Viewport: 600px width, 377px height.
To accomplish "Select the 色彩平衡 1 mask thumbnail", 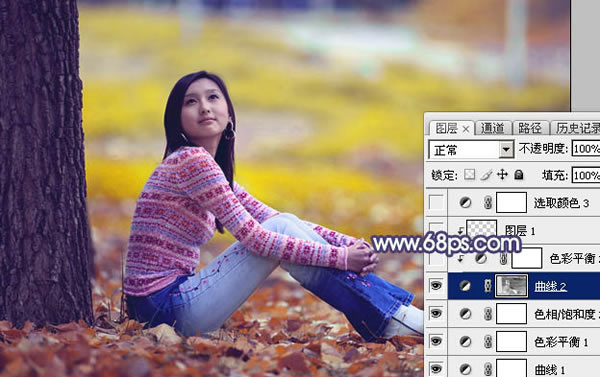I will [x=511, y=341].
